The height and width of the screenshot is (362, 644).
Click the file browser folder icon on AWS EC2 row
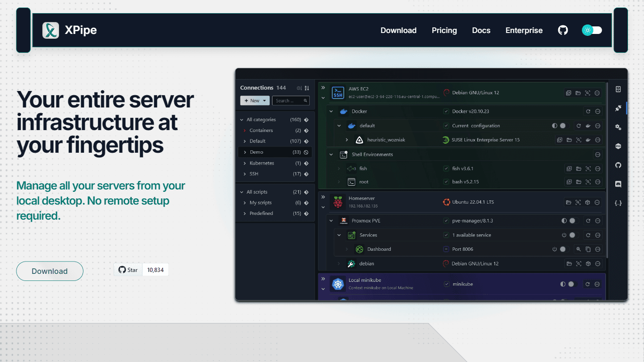(x=578, y=93)
